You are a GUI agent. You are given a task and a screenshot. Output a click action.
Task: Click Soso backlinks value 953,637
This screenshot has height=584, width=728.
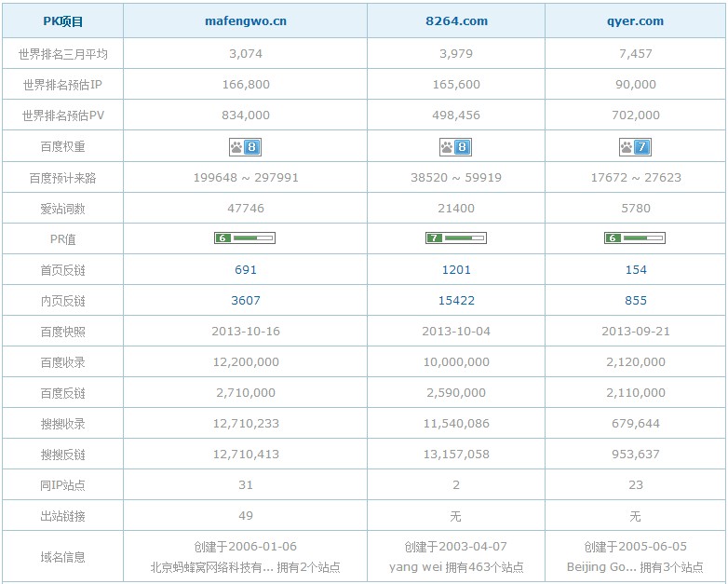coord(636,454)
